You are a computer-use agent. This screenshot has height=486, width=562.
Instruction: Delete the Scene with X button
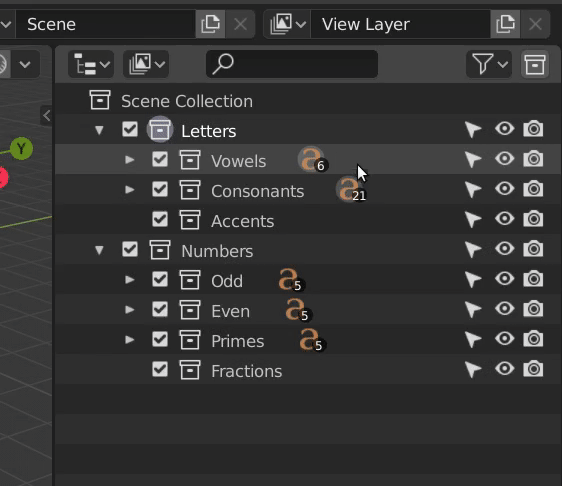point(240,24)
